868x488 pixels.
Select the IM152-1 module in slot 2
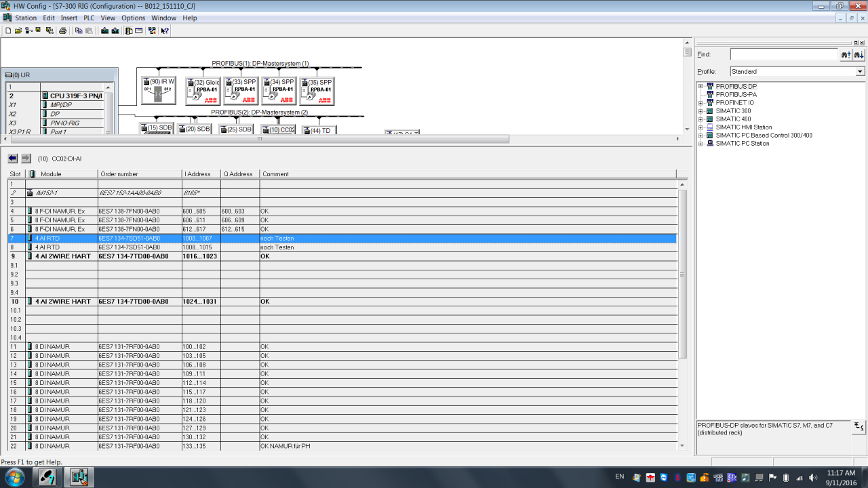[342, 193]
